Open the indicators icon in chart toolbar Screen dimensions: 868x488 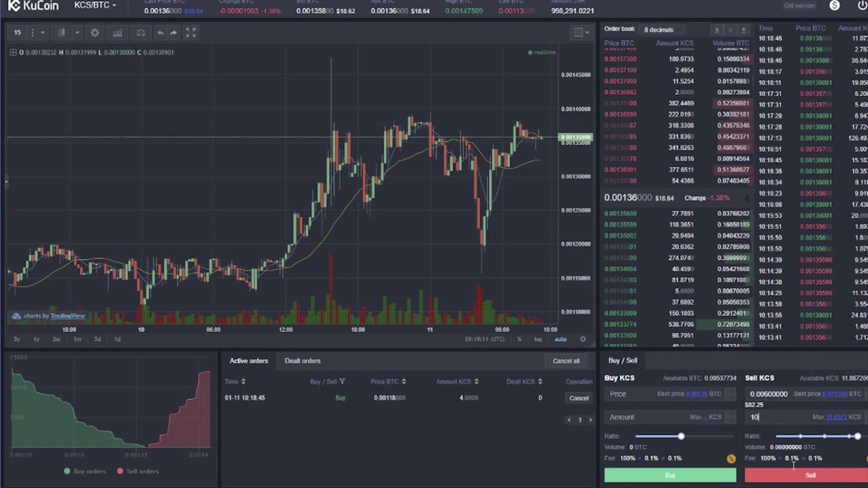tap(117, 33)
